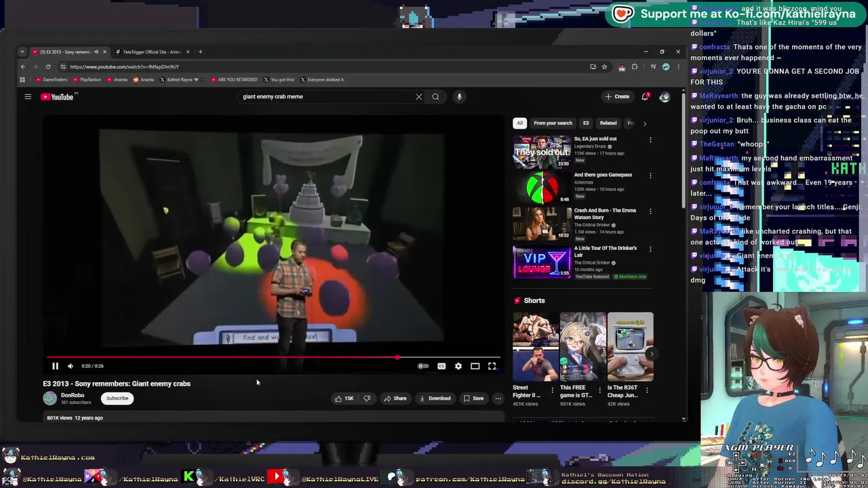
Task: Mute the video with the speaker icon
Action: [70, 366]
